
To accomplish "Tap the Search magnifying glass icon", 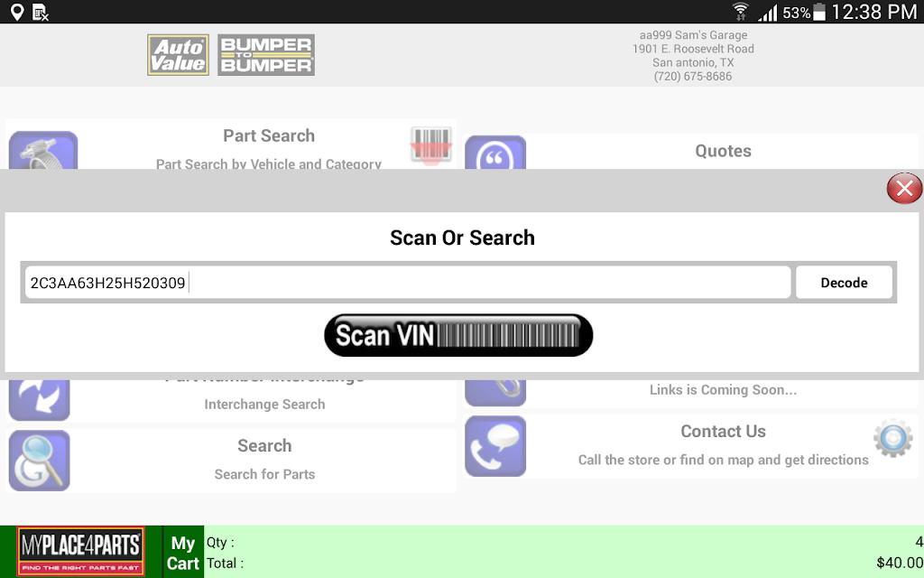I will pyautogui.click(x=40, y=461).
